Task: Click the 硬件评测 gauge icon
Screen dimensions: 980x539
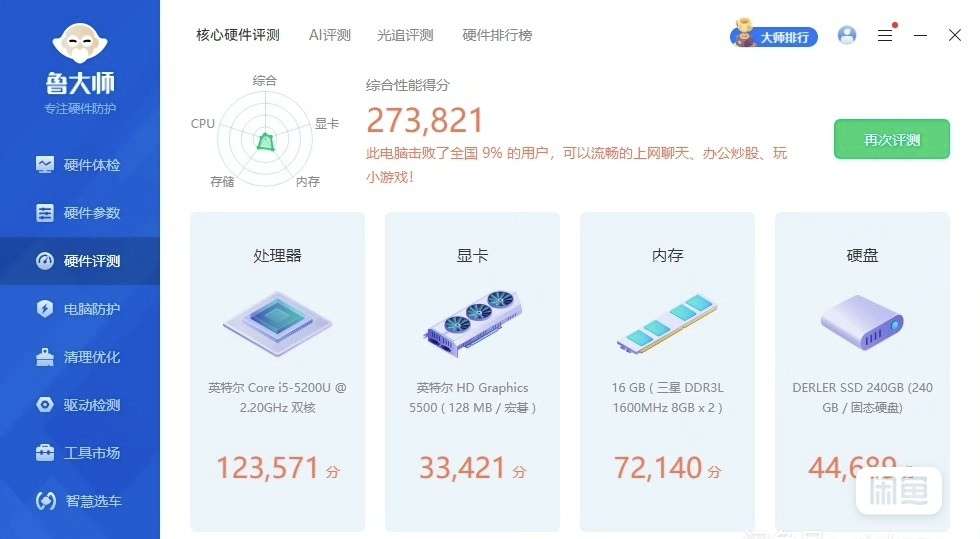Action: [45, 261]
